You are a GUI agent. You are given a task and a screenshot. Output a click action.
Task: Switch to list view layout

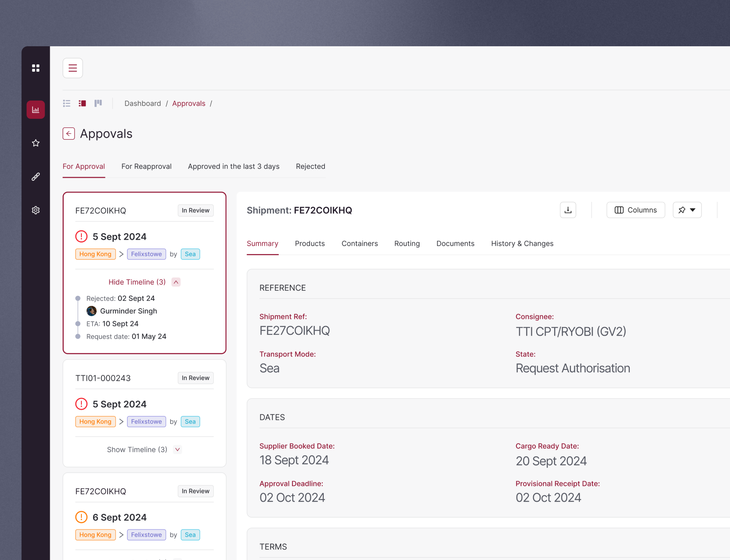pyautogui.click(x=67, y=103)
